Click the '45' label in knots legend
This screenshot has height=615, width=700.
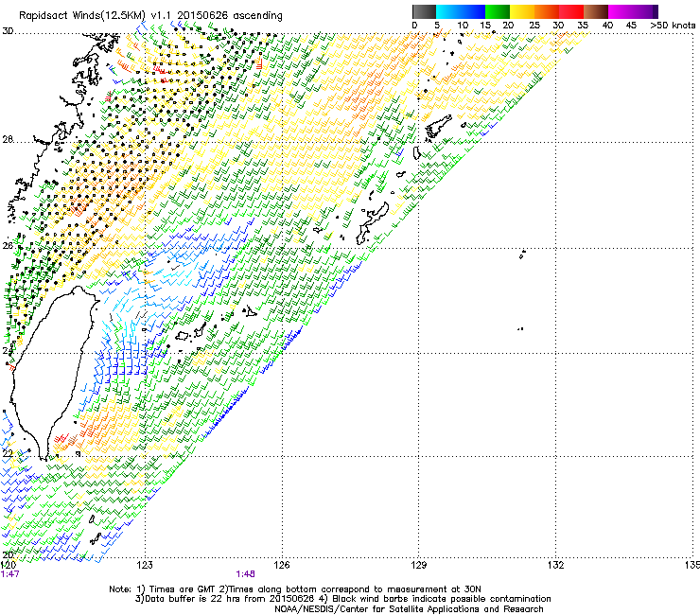[631, 26]
